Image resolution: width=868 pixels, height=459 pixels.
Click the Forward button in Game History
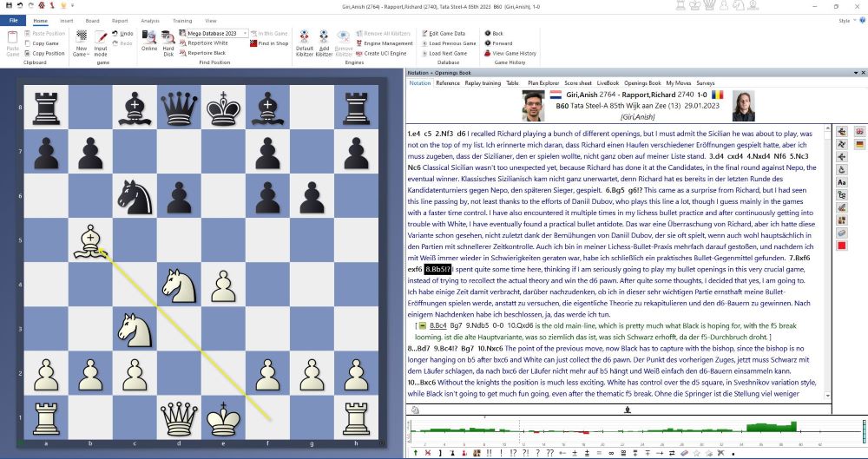[x=497, y=43]
